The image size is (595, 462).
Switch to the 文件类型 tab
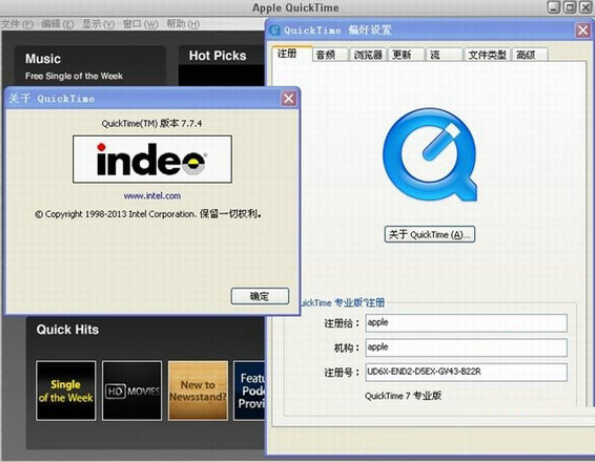click(487, 55)
